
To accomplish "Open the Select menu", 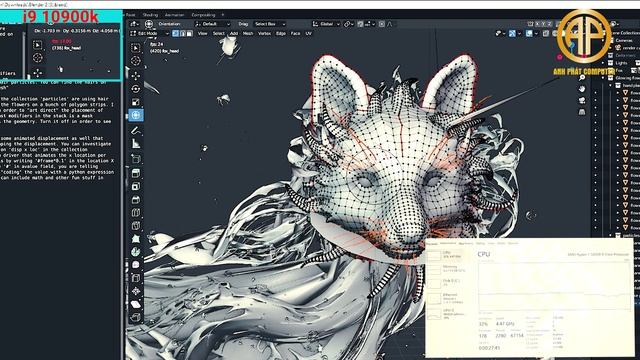I will click(218, 33).
